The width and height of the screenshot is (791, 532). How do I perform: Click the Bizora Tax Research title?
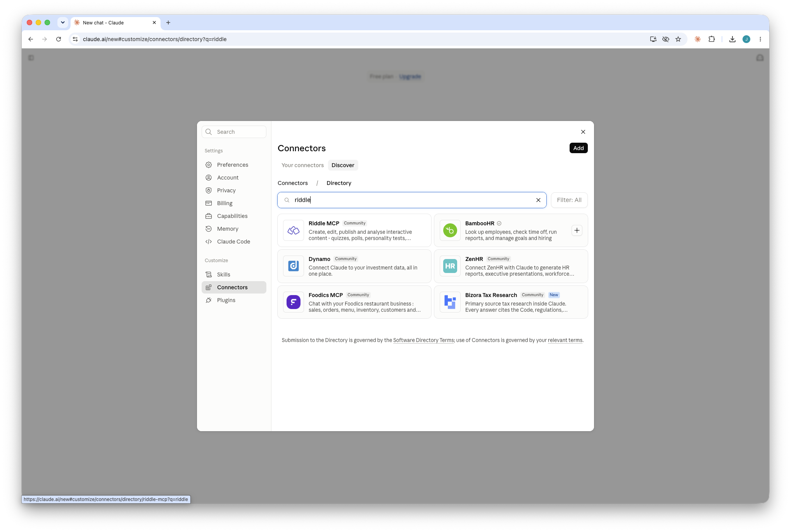pos(491,295)
